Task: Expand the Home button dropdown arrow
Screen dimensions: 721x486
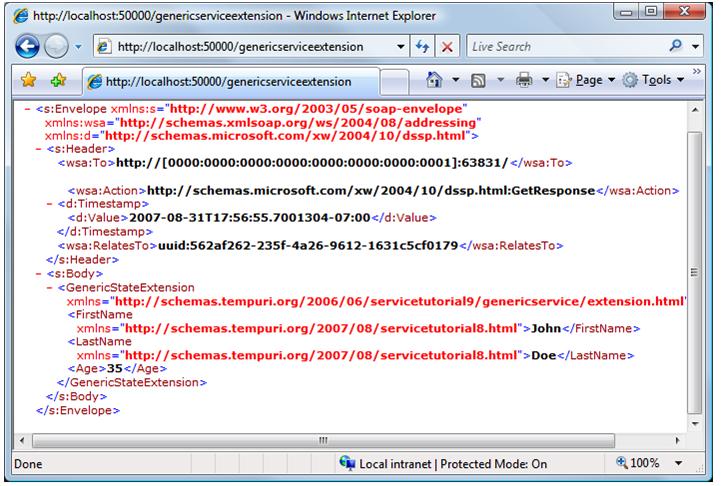Action: point(455,80)
